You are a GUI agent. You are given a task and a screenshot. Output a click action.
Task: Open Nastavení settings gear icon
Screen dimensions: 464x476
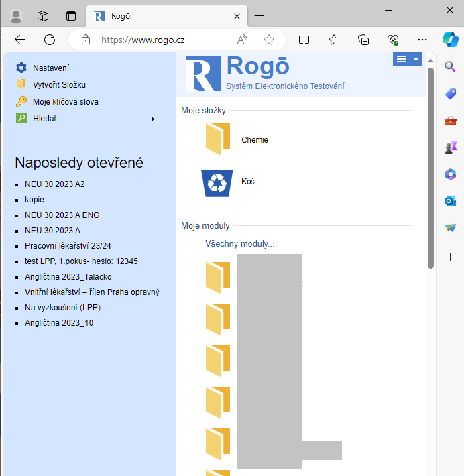point(21,68)
